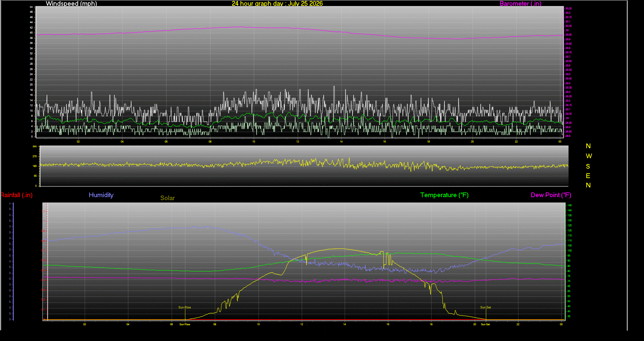Screen dimensions: 644x341
Task: Click "360" on the wind direction axis
Action: (x=35, y=147)
